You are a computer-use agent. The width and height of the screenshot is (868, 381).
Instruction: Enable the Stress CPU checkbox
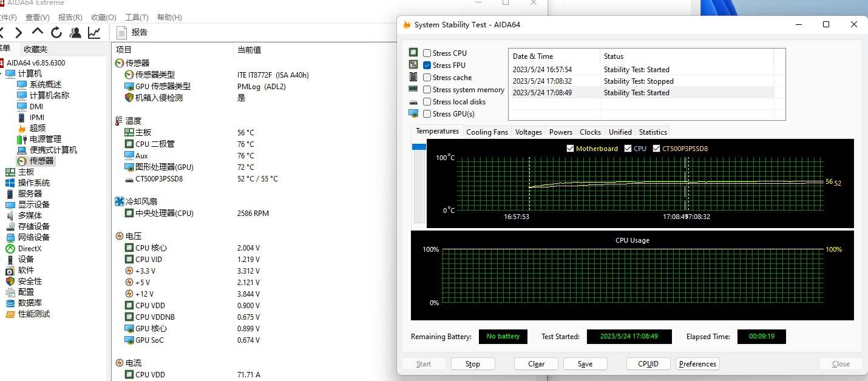click(427, 53)
